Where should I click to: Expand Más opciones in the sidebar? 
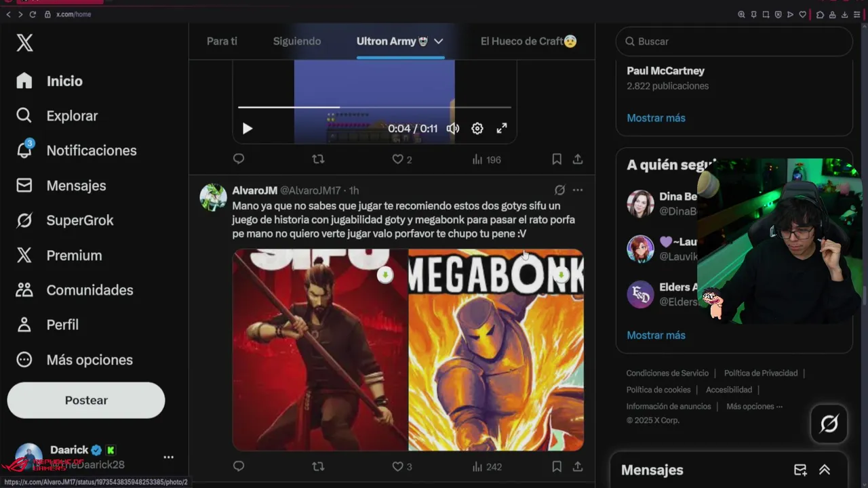[74, 360]
